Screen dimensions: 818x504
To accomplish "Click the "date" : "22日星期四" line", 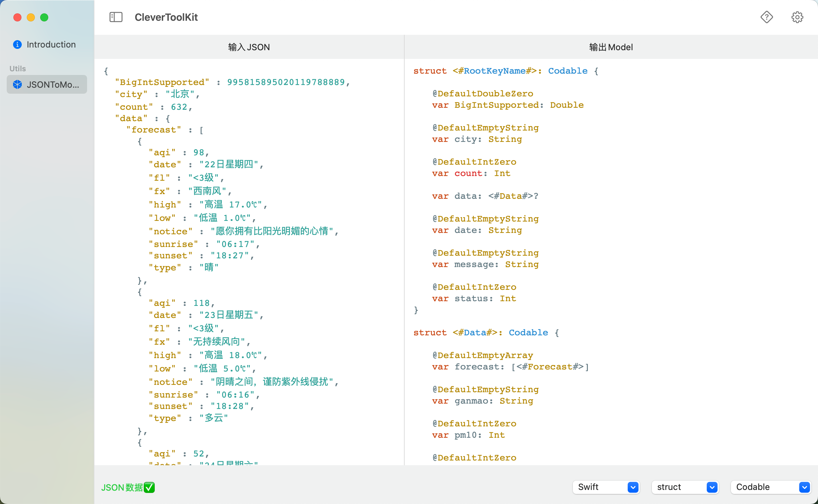I will click(x=206, y=164).
